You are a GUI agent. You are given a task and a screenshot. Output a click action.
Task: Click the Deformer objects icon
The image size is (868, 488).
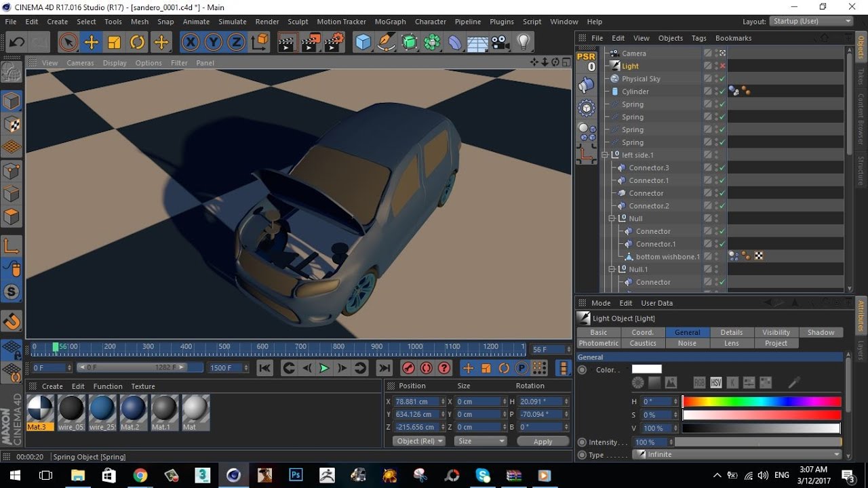coord(455,43)
